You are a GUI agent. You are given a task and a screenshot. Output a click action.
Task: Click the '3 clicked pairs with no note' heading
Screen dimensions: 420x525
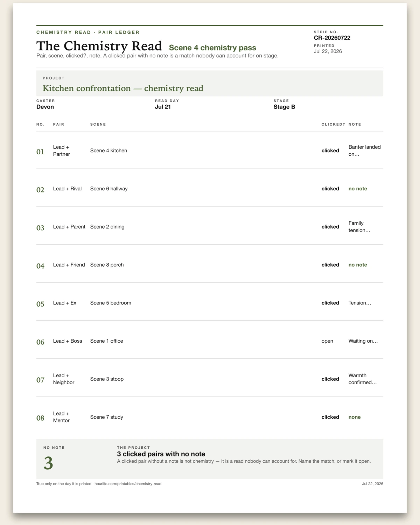pyautogui.click(x=161, y=454)
